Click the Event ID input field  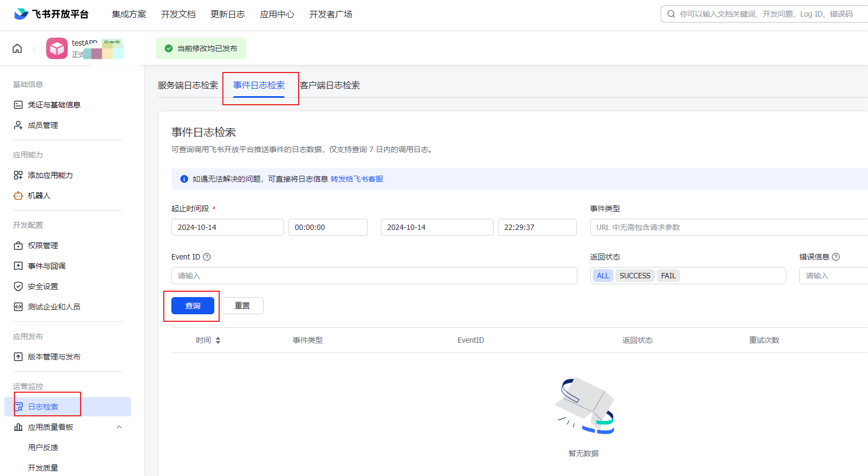point(374,276)
